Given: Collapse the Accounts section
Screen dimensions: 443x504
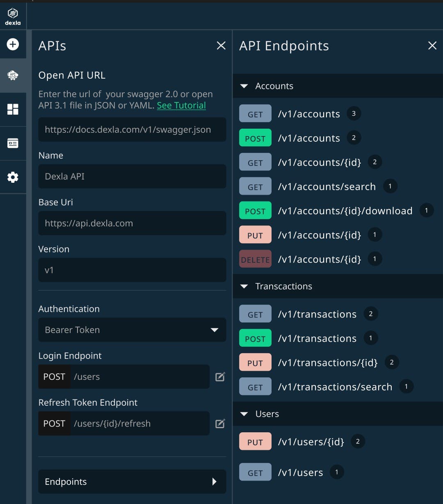Looking at the screenshot, I should [x=338, y=86].
